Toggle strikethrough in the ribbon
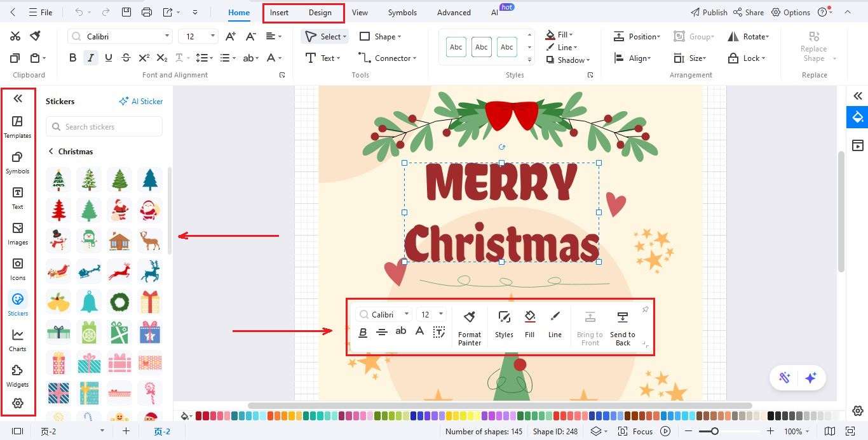Image resolution: width=868 pixels, height=440 pixels. [126, 58]
